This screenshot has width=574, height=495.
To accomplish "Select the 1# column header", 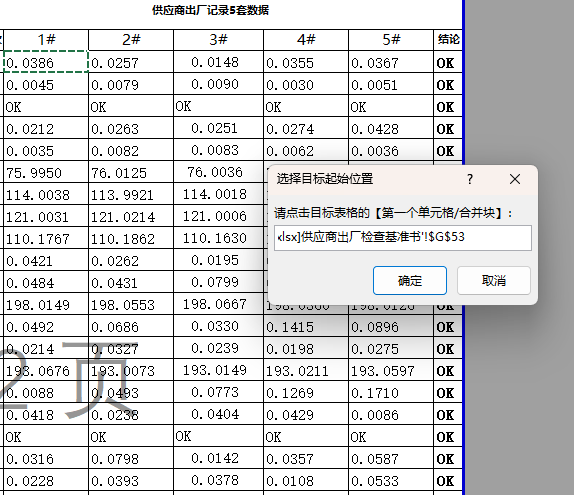I will [46, 40].
